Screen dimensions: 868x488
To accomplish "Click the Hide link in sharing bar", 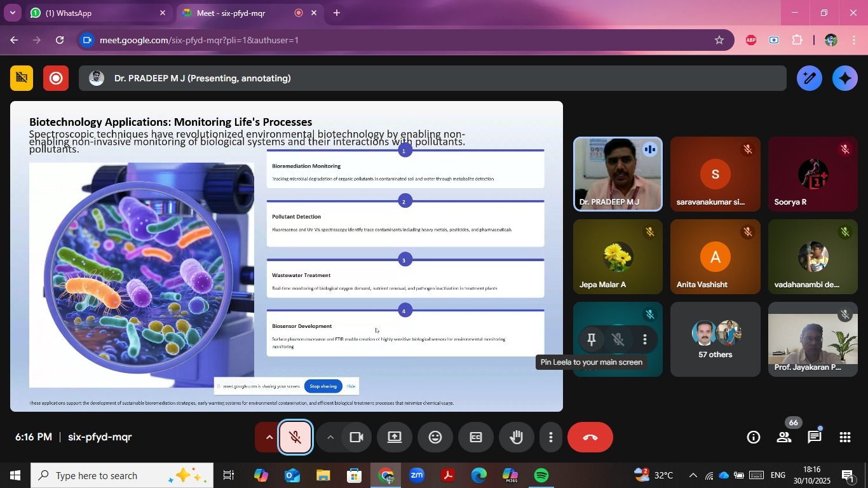I will (351, 386).
